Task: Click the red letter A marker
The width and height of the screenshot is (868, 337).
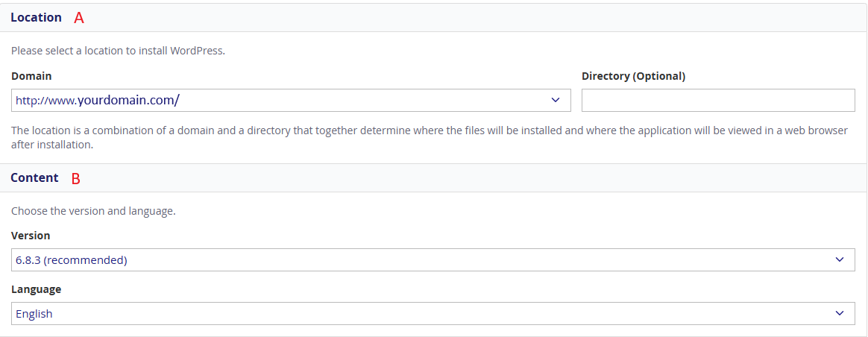Action: pyautogui.click(x=79, y=19)
